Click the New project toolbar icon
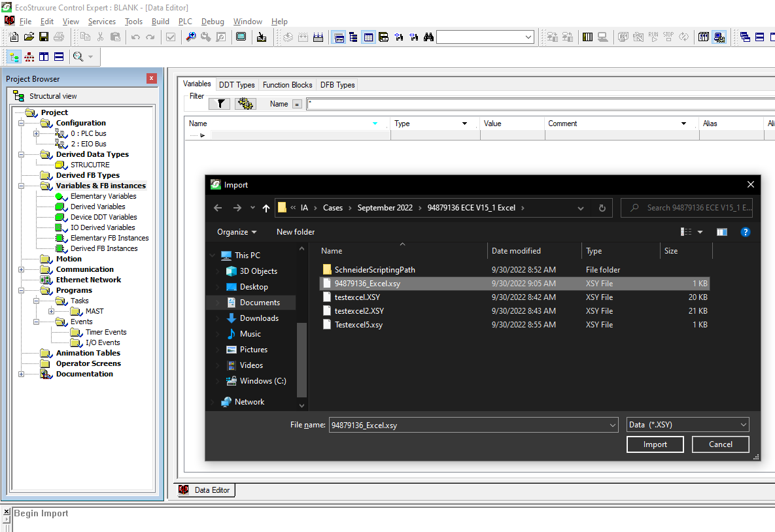 pos(14,37)
